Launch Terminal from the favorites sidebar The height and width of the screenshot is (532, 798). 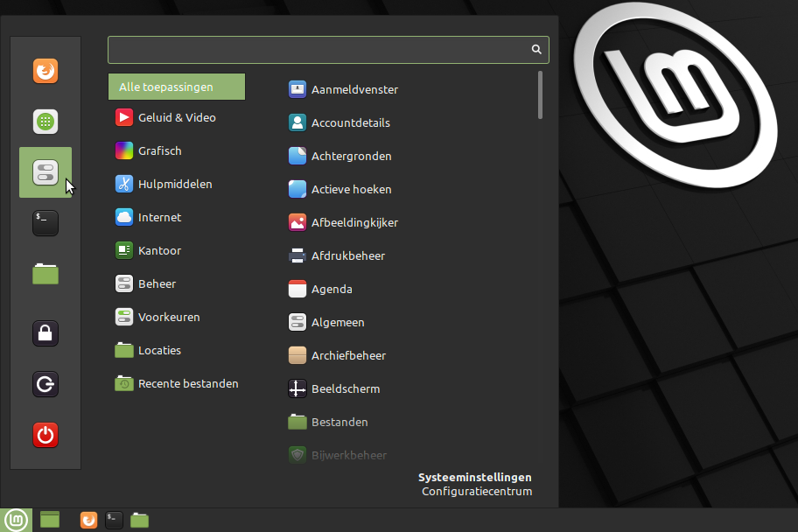pyautogui.click(x=45, y=223)
